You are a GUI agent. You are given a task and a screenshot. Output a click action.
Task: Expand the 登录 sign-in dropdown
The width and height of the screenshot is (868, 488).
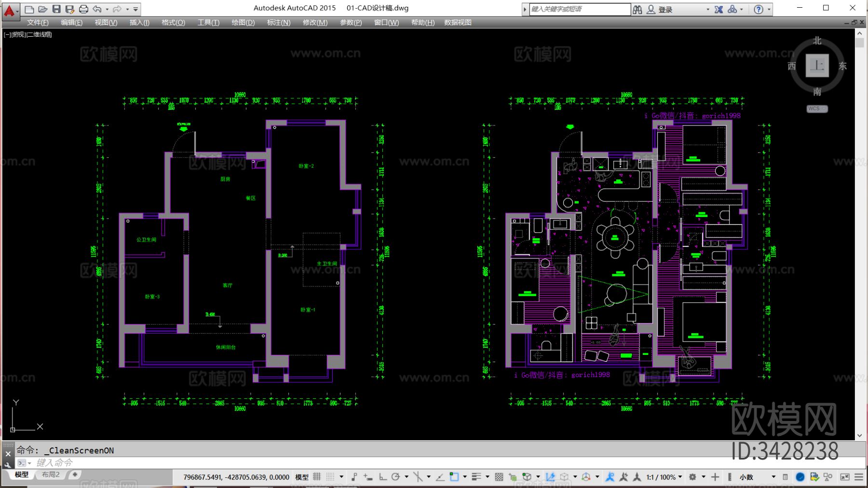[x=708, y=10]
